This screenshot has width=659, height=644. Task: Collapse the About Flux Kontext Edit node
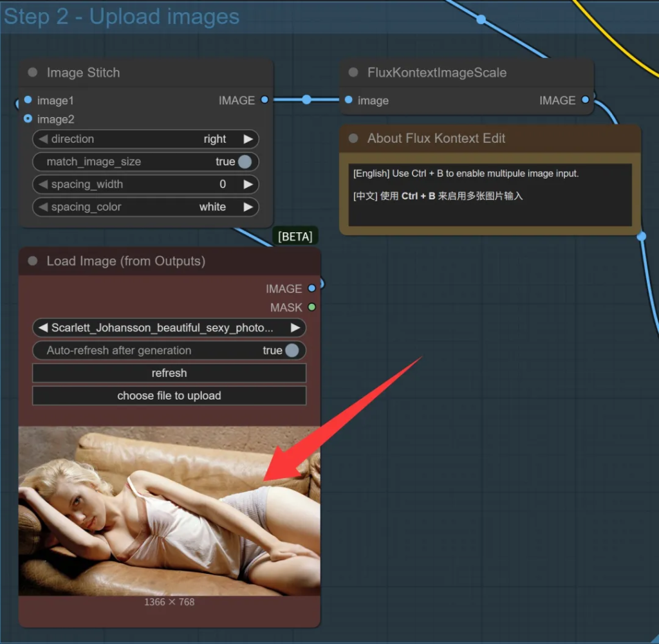(353, 138)
